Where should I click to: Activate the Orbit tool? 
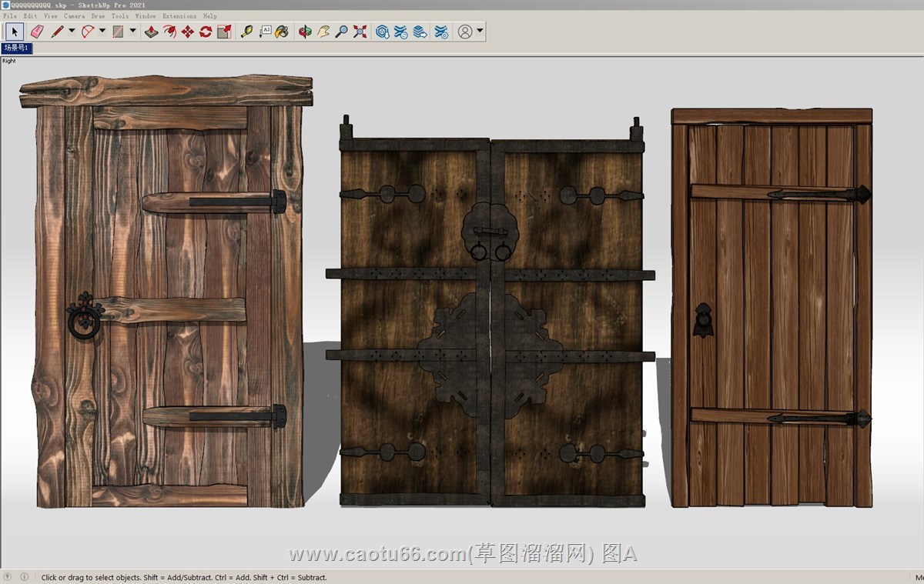(x=305, y=32)
